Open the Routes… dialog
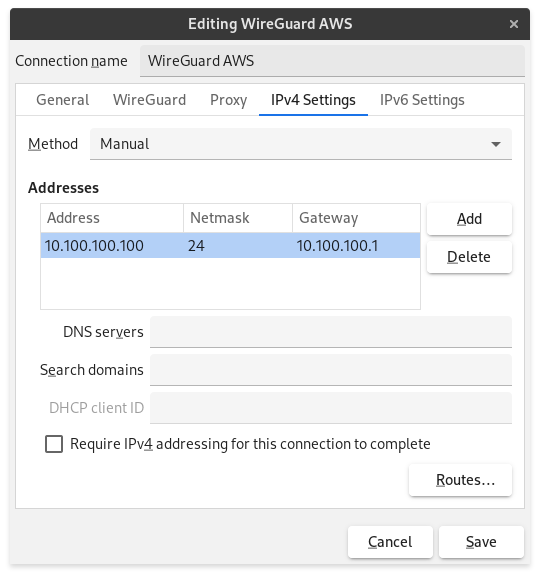Viewport: 540px width, 575px height. click(460, 480)
